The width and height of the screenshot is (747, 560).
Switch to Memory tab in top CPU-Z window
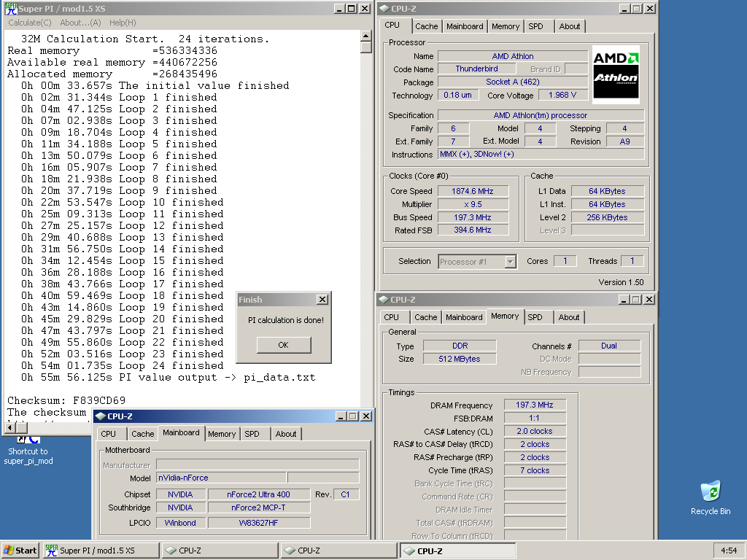coord(506,26)
